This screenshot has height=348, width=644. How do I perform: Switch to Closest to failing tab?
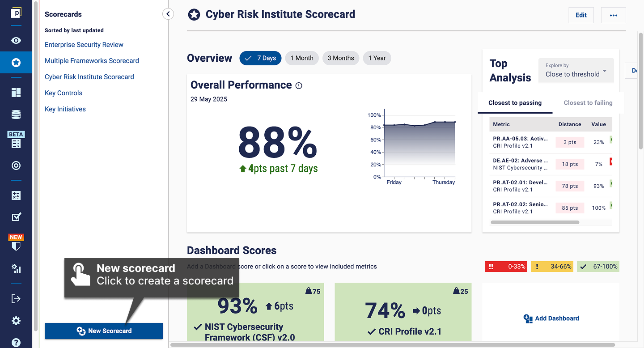pos(588,103)
